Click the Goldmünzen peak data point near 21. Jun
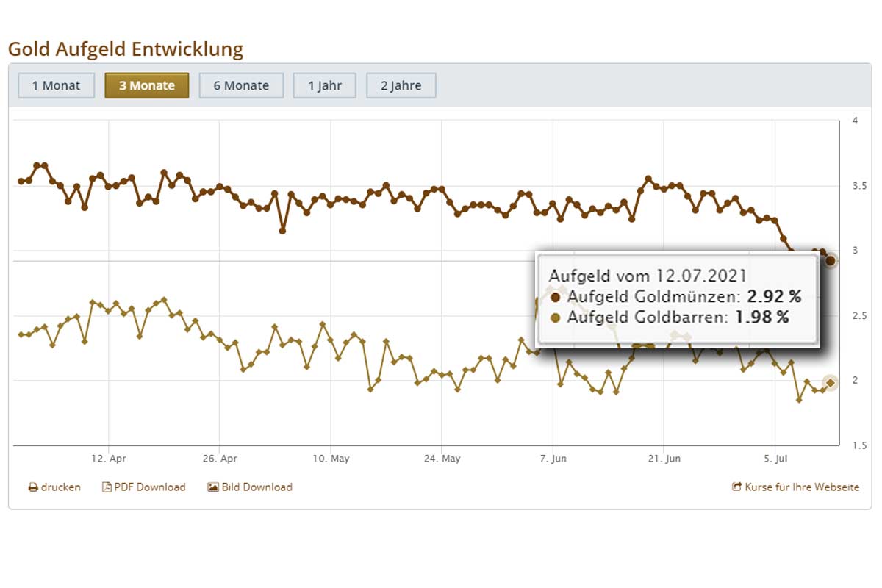882x588 pixels. coord(647,179)
